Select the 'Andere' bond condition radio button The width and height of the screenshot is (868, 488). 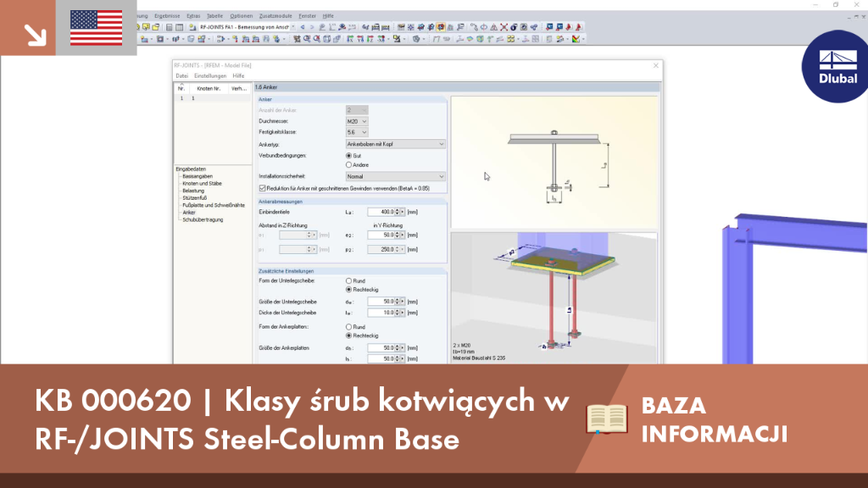tap(348, 165)
